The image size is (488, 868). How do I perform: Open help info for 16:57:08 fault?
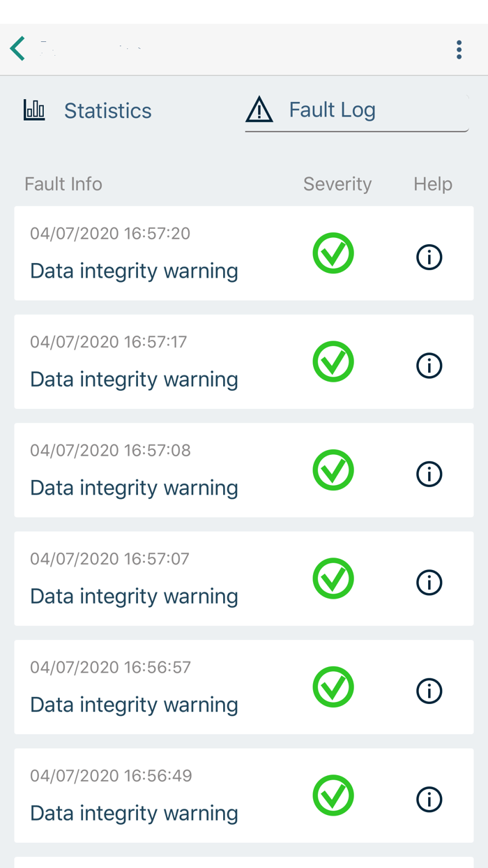(429, 474)
